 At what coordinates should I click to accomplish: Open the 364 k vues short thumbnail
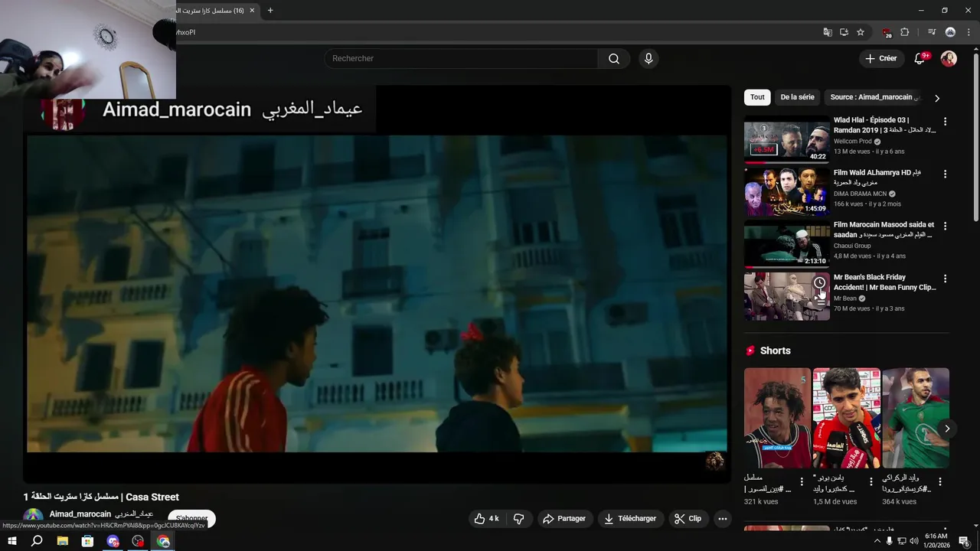[x=916, y=418]
